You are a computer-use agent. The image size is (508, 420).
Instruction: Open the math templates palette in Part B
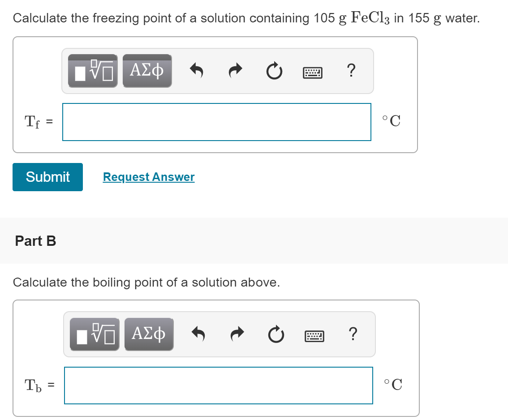[x=95, y=334]
